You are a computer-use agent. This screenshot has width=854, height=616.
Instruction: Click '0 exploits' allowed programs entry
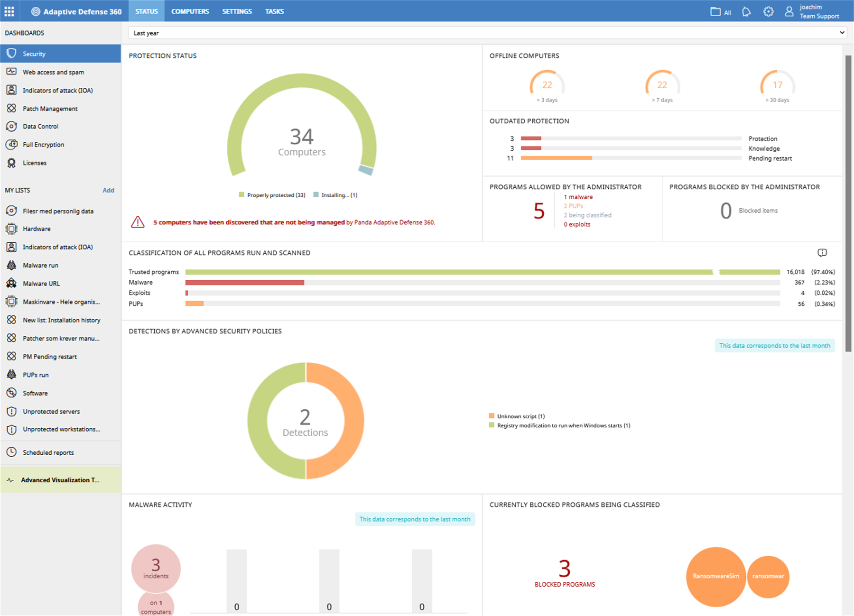(x=577, y=224)
